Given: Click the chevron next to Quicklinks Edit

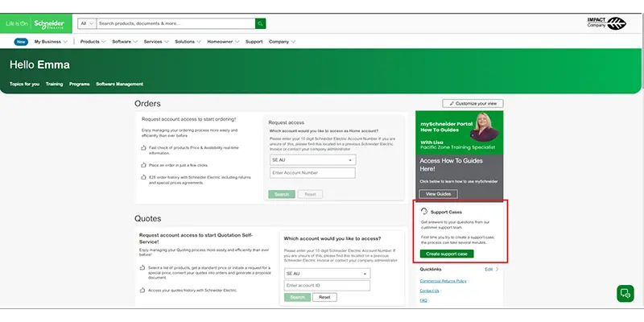Looking at the screenshot, I should 497,270.
